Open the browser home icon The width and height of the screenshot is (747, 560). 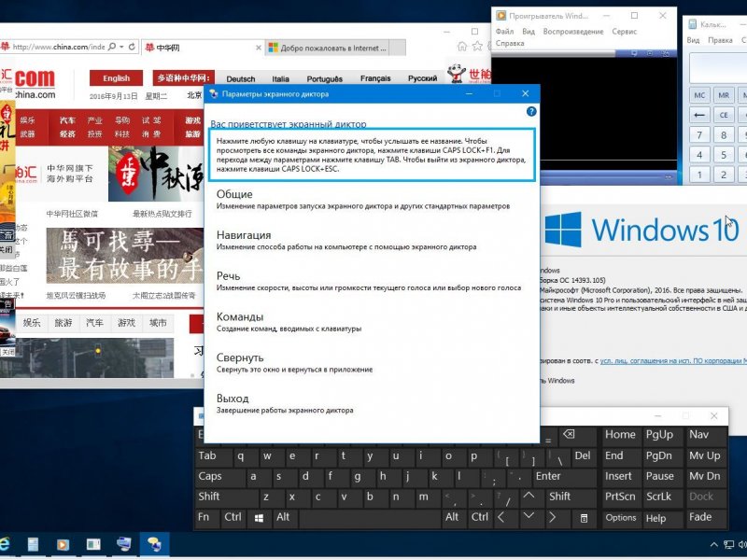point(461,46)
